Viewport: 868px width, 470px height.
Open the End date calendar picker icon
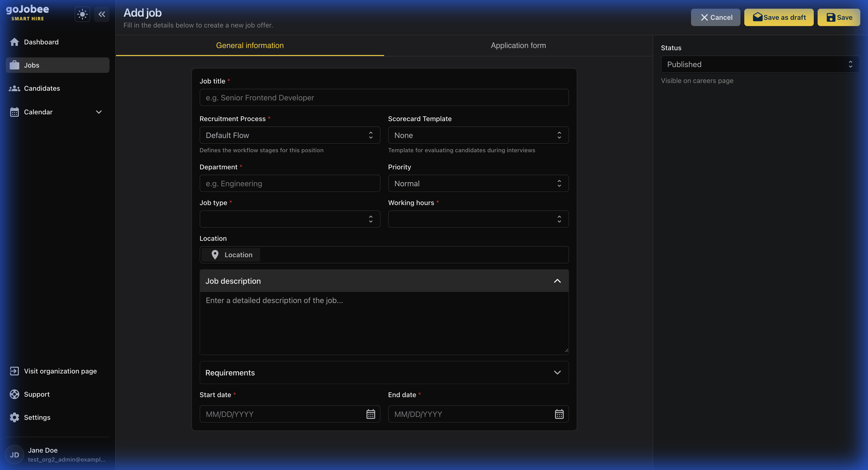559,414
